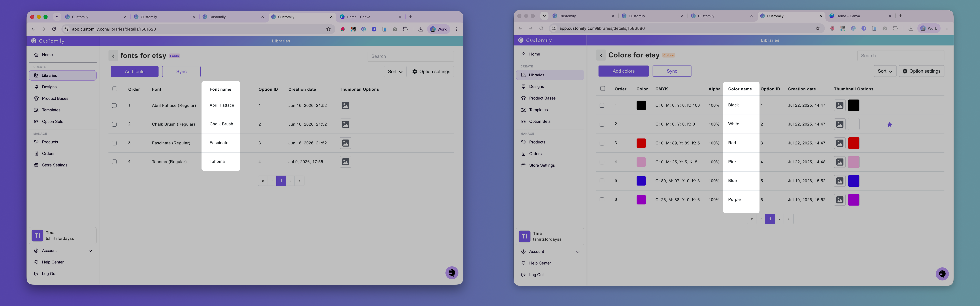Click the Search field in the fonts library

411,56
